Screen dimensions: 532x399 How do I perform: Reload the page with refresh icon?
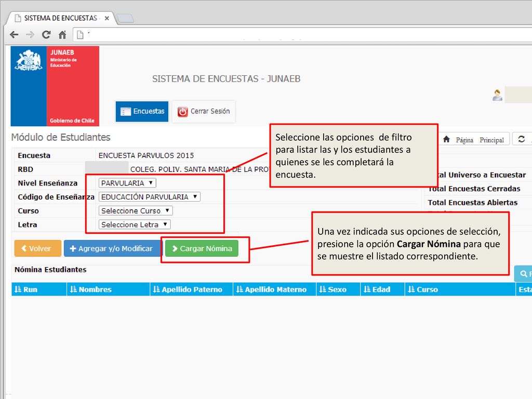pos(46,35)
